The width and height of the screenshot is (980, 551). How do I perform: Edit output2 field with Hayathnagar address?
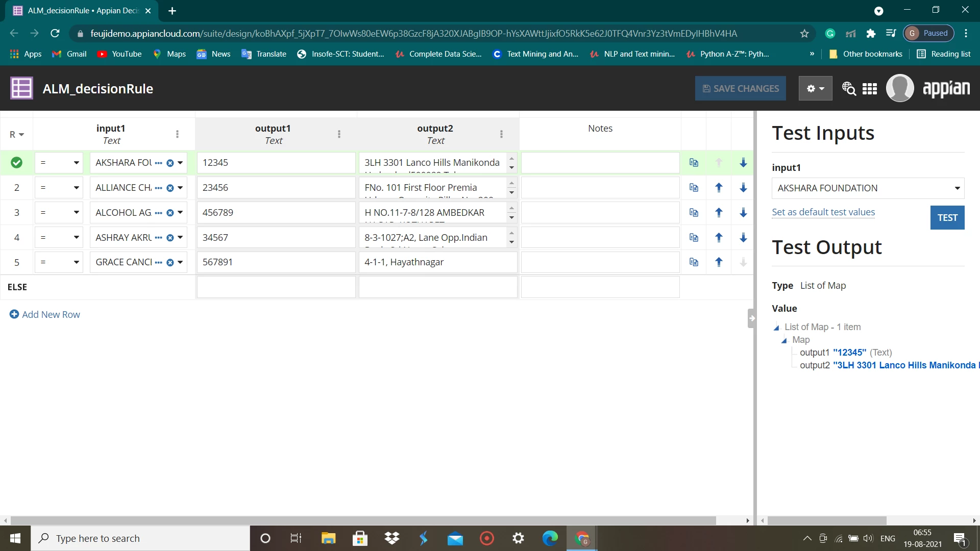(438, 262)
